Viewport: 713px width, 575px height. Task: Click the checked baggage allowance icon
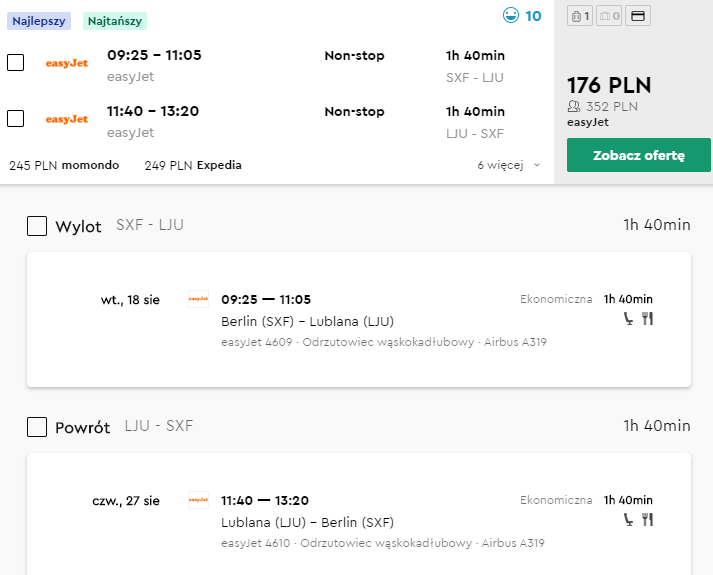608,16
